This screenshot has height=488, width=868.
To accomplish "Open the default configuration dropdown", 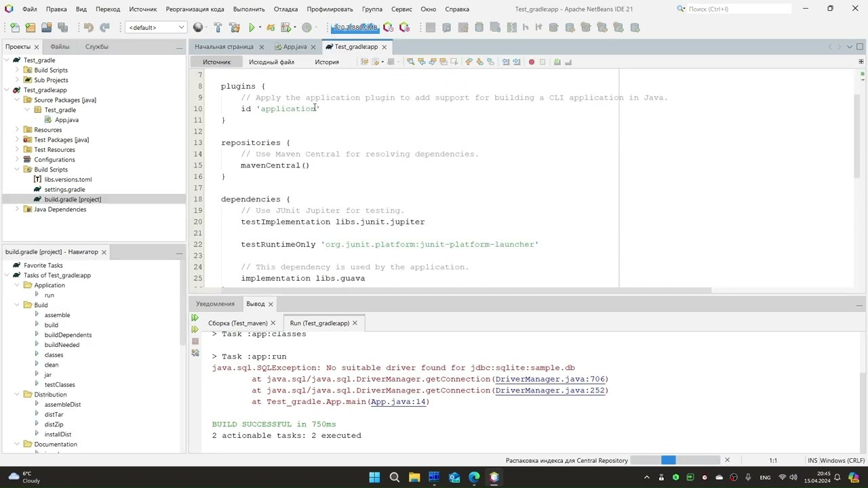I will click(155, 28).
